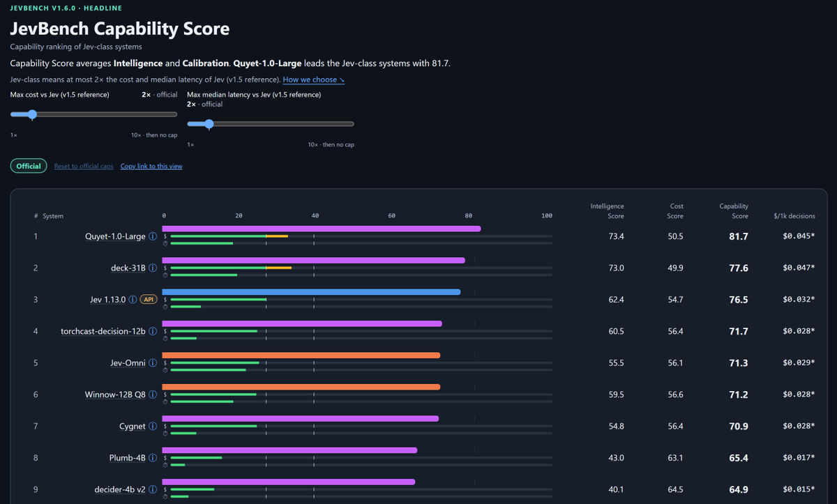This screenshot has height=504, width=837.
Task: Click the decider-4b v2 system name
Action: (120, 489)
